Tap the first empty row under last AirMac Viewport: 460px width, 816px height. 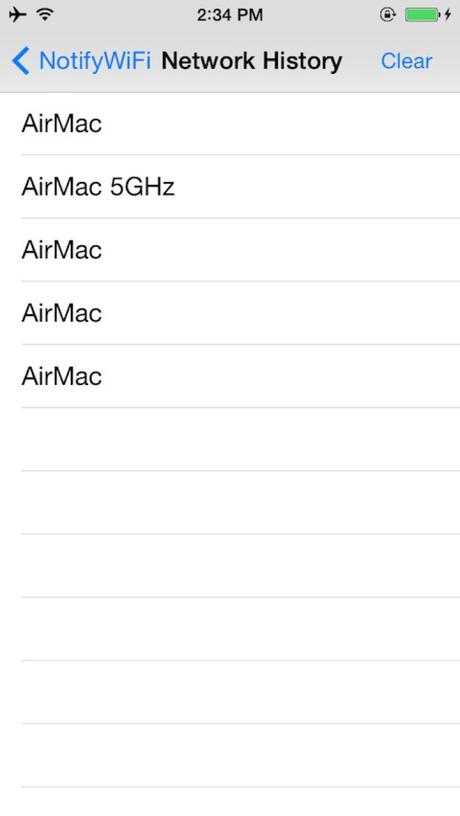[230, 439]
